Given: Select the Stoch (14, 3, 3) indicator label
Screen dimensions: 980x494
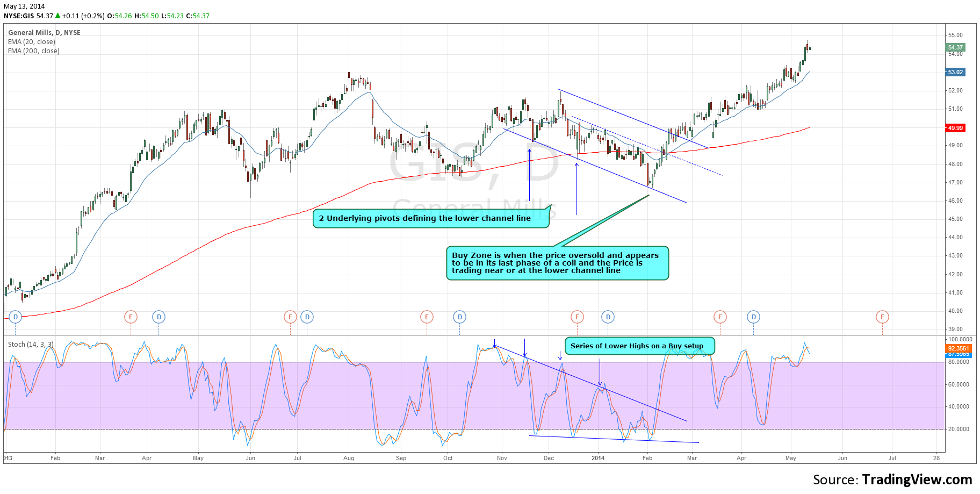Looking at the screenshot, I should pyautogui.click(x=31, y=345).
